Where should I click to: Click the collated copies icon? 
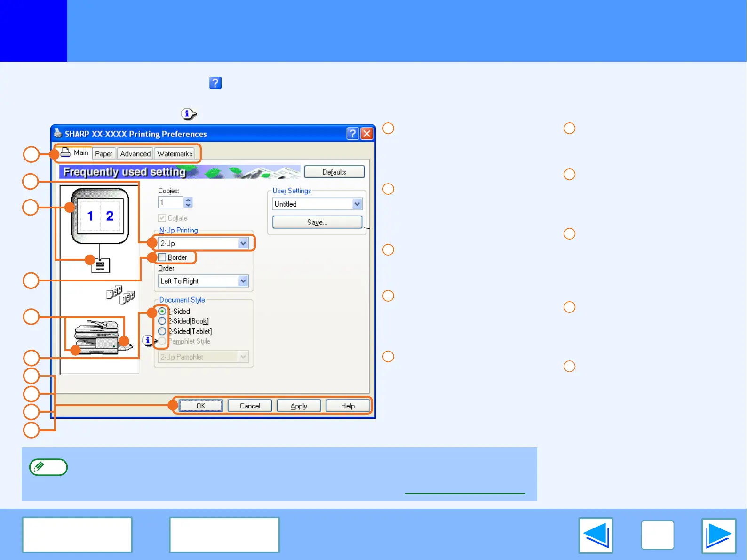pos(120,295)
